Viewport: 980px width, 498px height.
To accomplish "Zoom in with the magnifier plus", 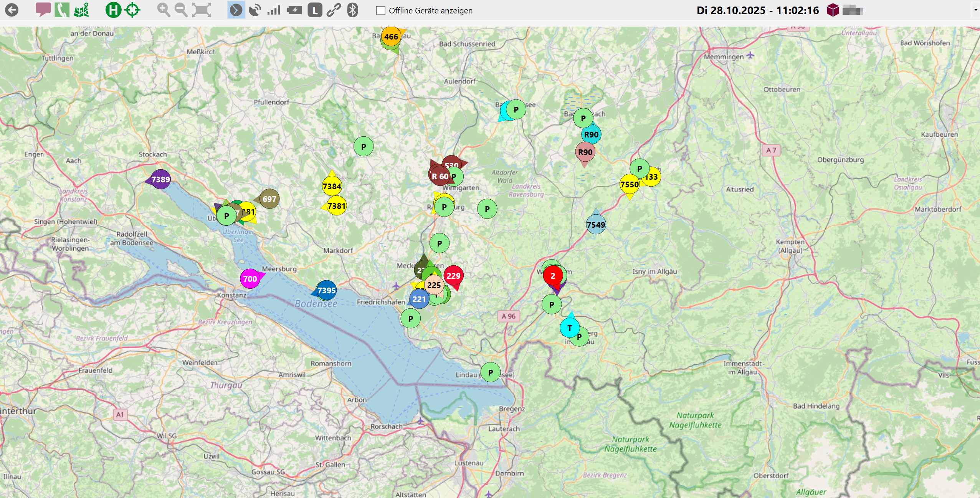I will point(164,10).
